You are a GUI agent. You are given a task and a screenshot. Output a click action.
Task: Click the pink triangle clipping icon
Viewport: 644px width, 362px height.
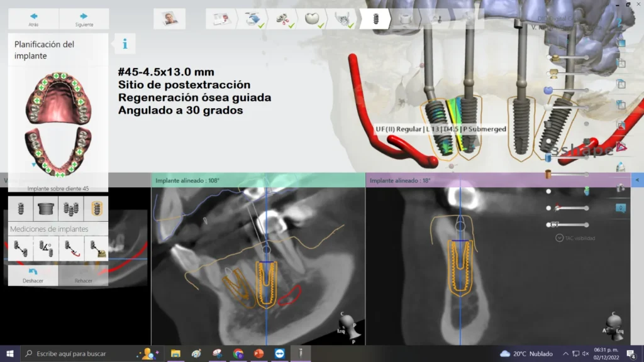[621, 147]
